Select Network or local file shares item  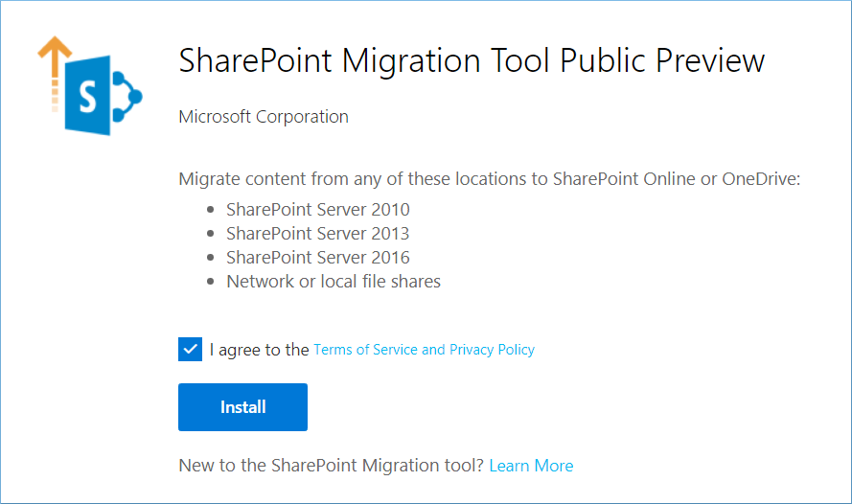click(x=334, y=282)
